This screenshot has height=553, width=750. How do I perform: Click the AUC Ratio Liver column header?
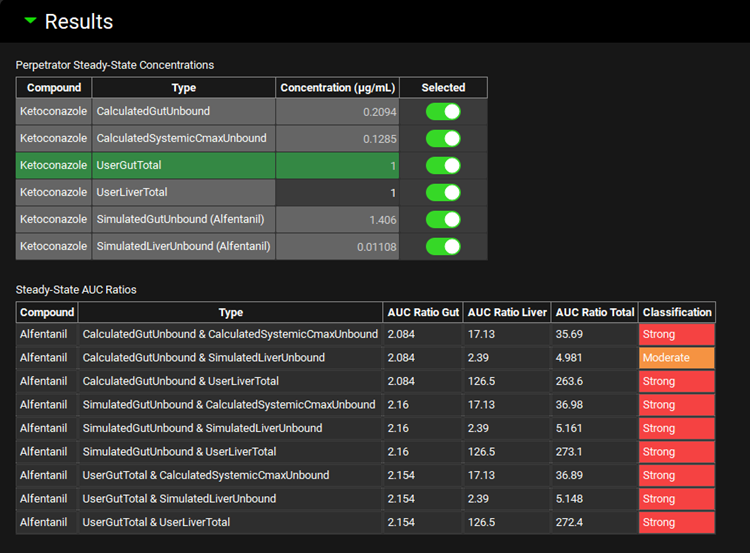pos(507,312)
